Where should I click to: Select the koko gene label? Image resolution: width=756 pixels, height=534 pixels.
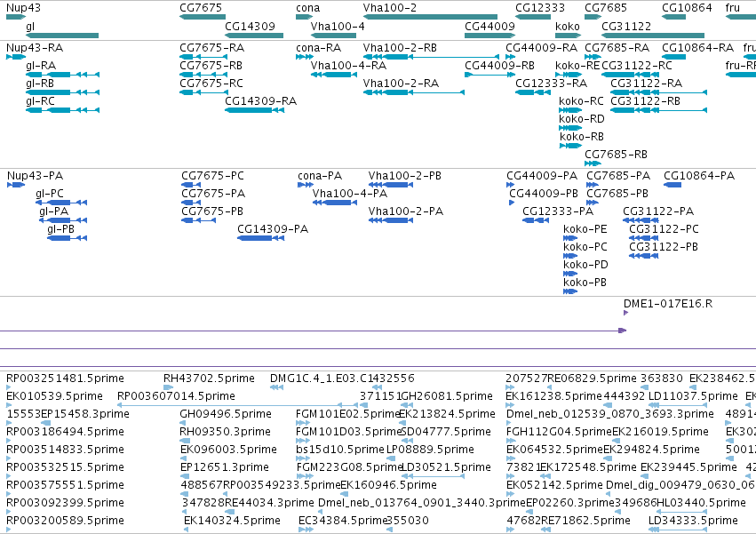click(568, 26)
